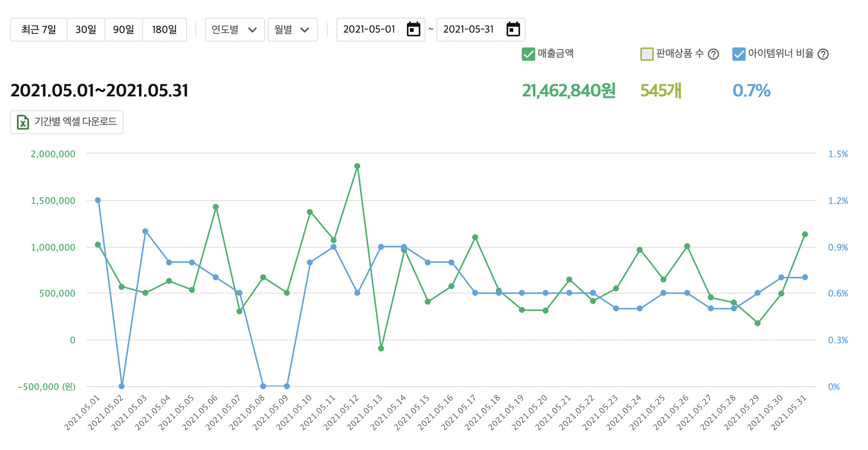Open the start date calendar icon
868x450 pixels.
point(413,29)
